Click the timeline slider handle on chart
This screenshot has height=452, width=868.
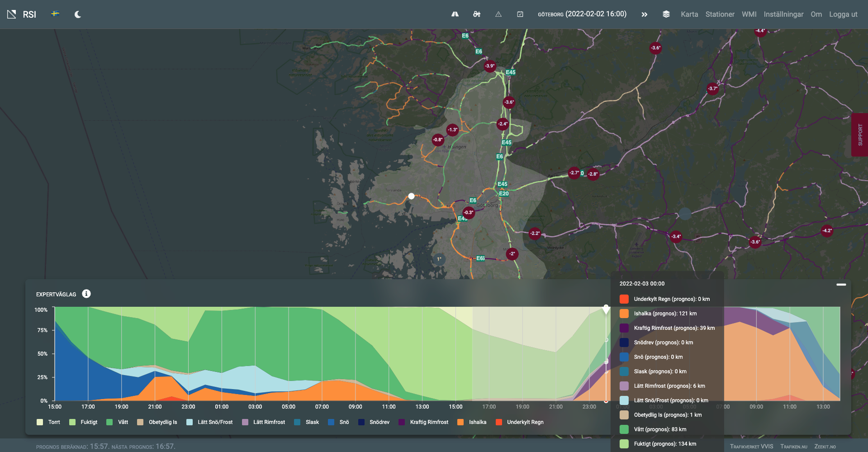pos(606,309)
